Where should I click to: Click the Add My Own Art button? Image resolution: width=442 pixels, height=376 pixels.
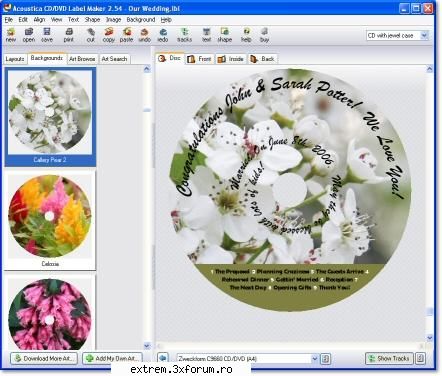[112, 358]
